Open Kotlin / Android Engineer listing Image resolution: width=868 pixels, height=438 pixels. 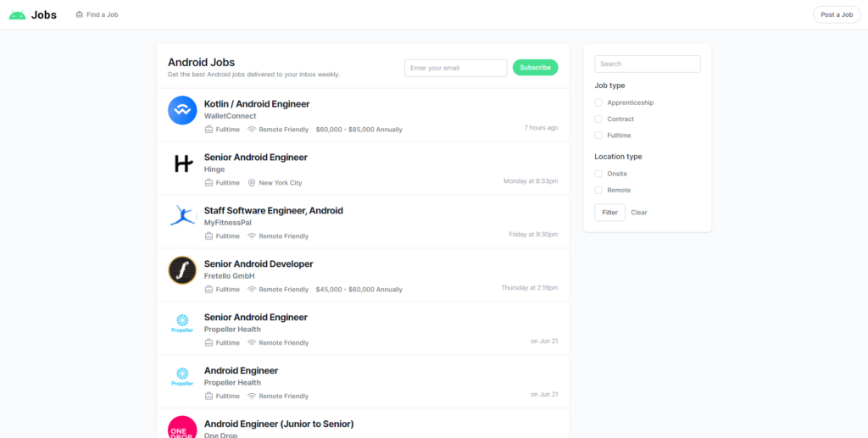pos(257,104)
